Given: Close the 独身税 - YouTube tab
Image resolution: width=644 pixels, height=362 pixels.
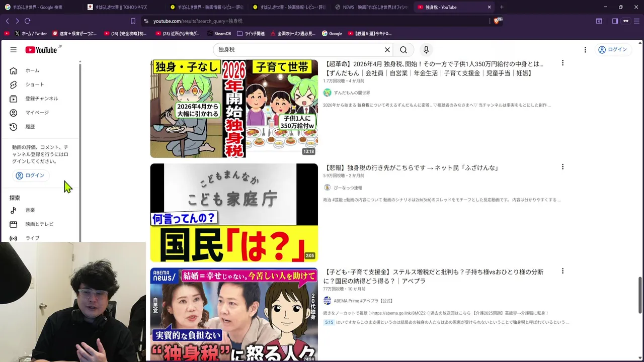Looking at the screenshot, I should [489, 7].
